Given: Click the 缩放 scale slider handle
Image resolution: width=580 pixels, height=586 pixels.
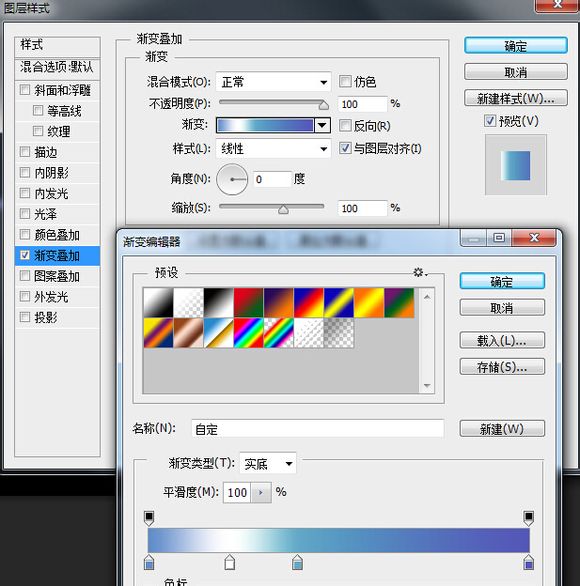Looking at the screenshot, I should point(283,209).
